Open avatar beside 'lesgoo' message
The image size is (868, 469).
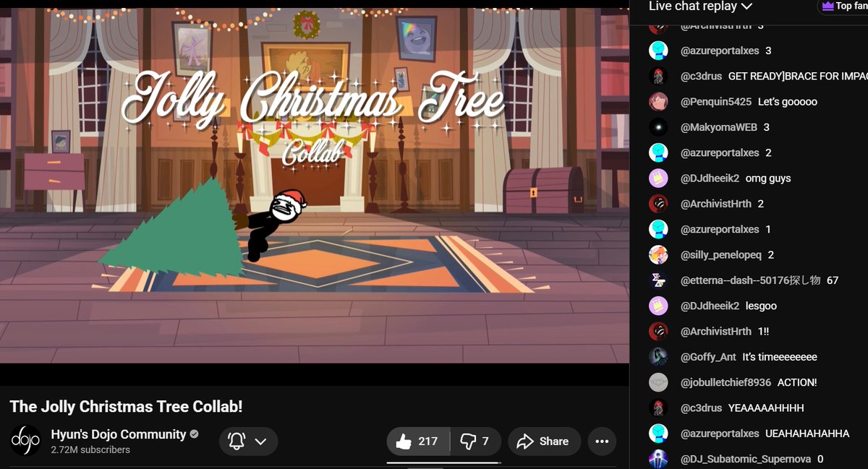pos(658,306)
